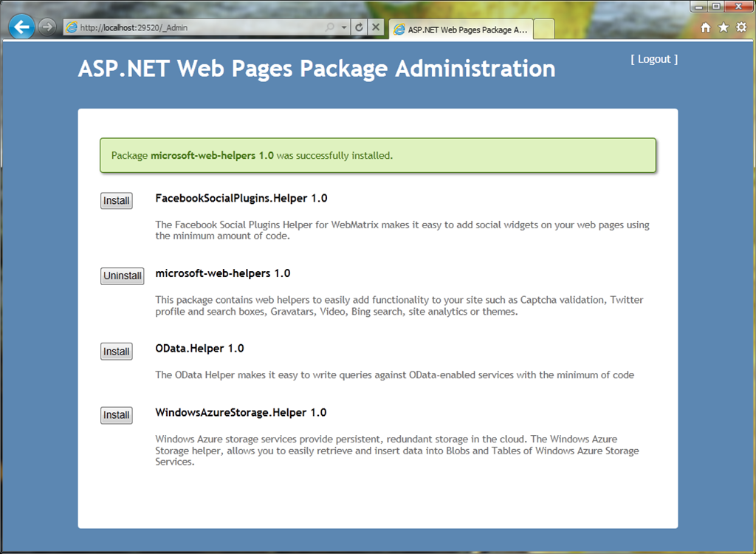Click the Captcha validation package description
Screen dimensions: 756x554
click(399, 306)
